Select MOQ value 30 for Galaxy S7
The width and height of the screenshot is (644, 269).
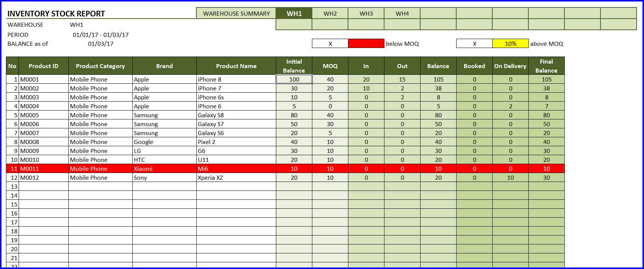330,124
